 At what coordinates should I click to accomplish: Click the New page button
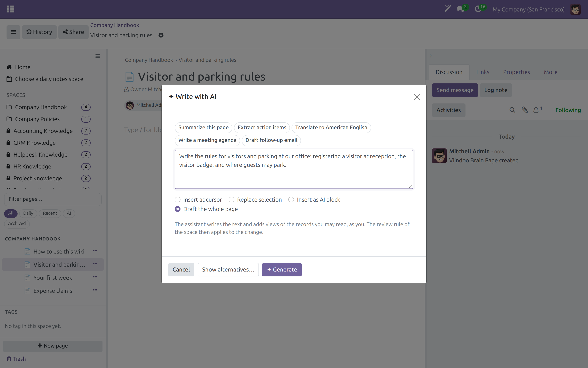[53, 346]
